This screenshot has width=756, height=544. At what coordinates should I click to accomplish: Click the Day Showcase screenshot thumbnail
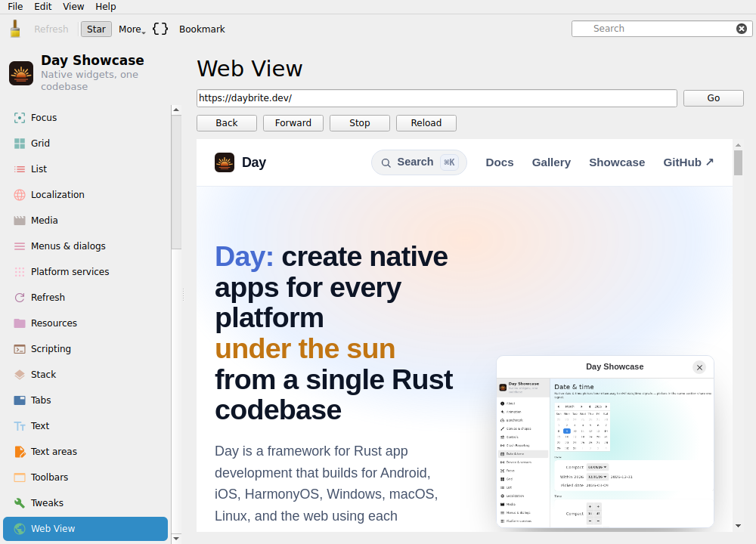tap(605, 453)
